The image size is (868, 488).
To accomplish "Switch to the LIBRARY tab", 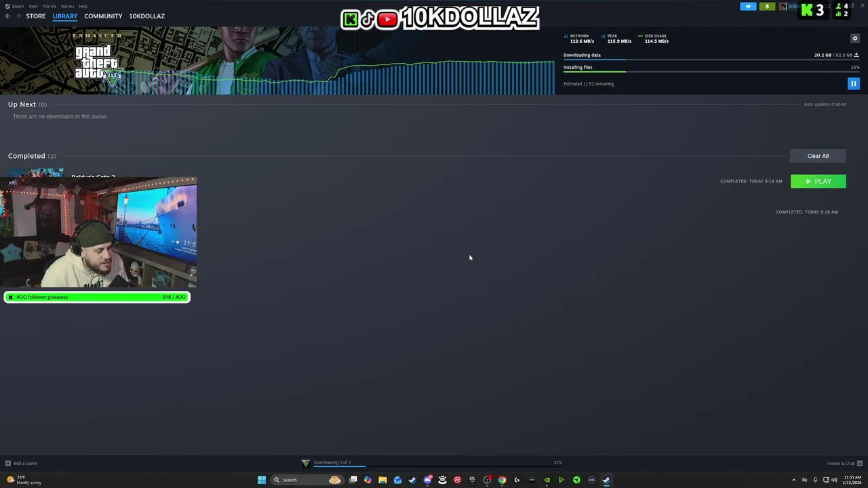I will click(x=65, y=16).
